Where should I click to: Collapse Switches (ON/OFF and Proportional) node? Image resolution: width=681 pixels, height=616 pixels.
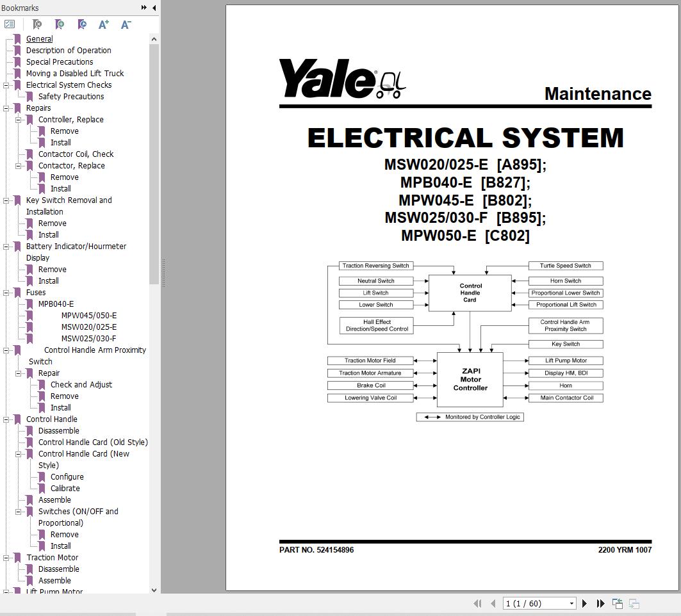[18, 512]
